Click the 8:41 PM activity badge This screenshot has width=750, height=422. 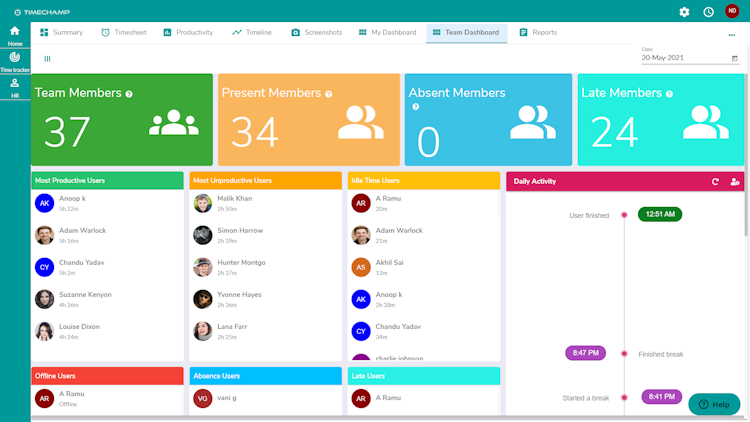pos(662,397)
